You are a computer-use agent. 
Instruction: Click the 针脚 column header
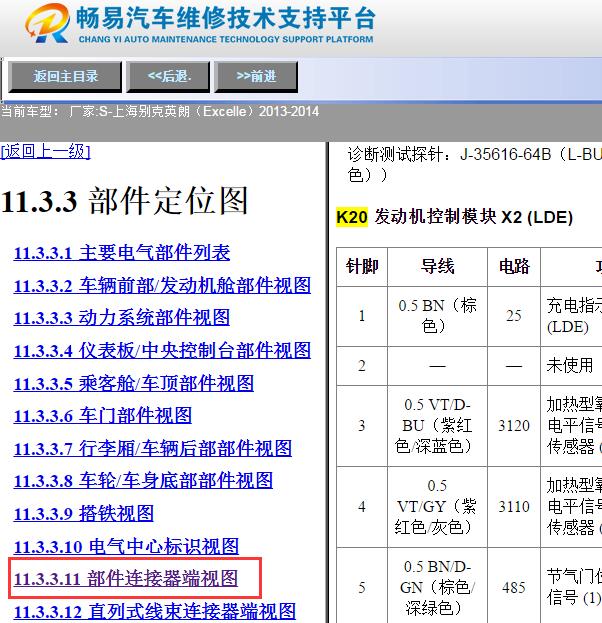tap(362, 266)
